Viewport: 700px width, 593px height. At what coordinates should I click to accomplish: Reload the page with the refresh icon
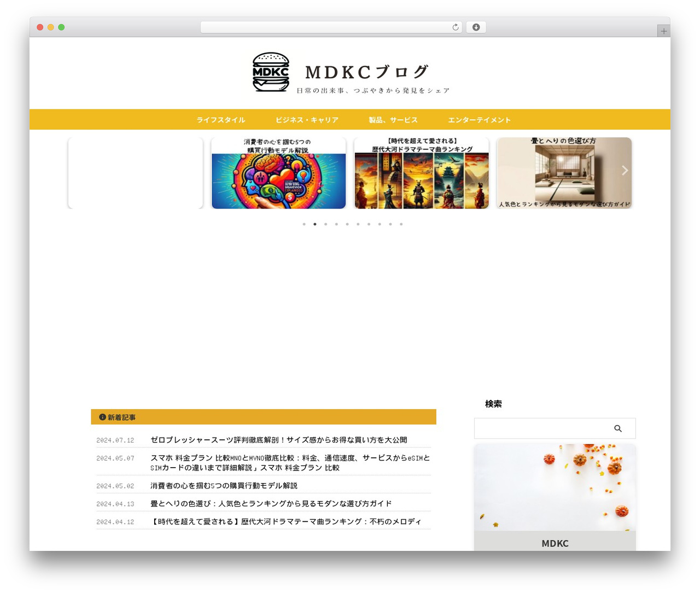click(456, 27)
